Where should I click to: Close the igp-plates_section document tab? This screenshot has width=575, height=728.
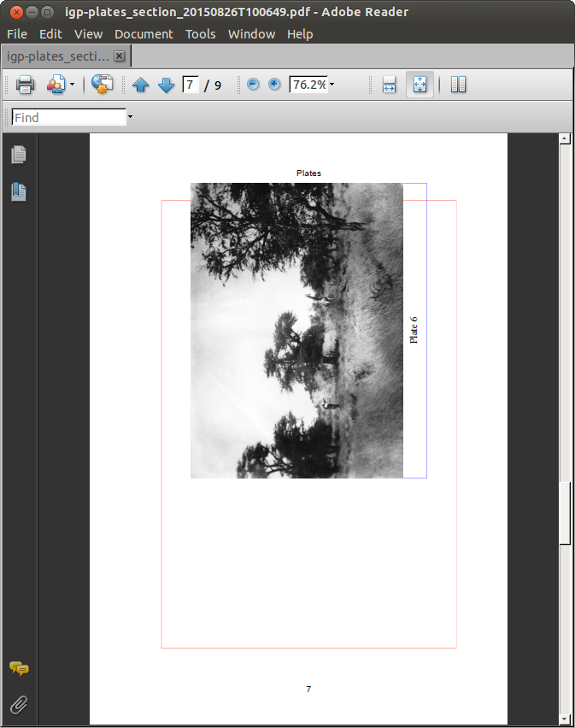pyautogui.click(x=120, y=56)
